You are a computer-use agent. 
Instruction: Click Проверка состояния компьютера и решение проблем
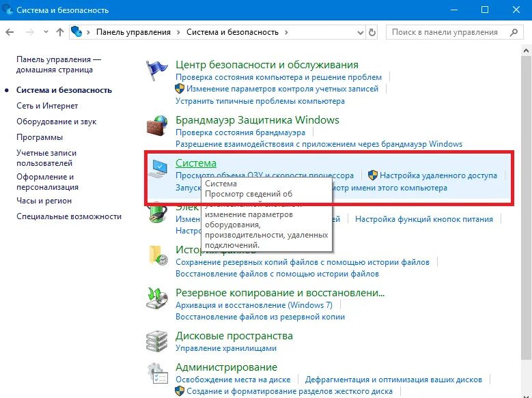pos(279,77)
